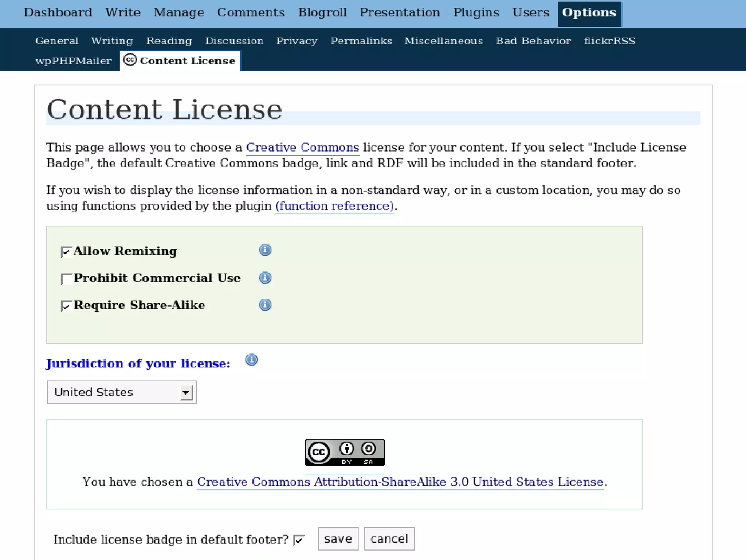Click info icon beside Allow Remixing
The height and width of the screenshot is (560, 746).
coord(265,250)
